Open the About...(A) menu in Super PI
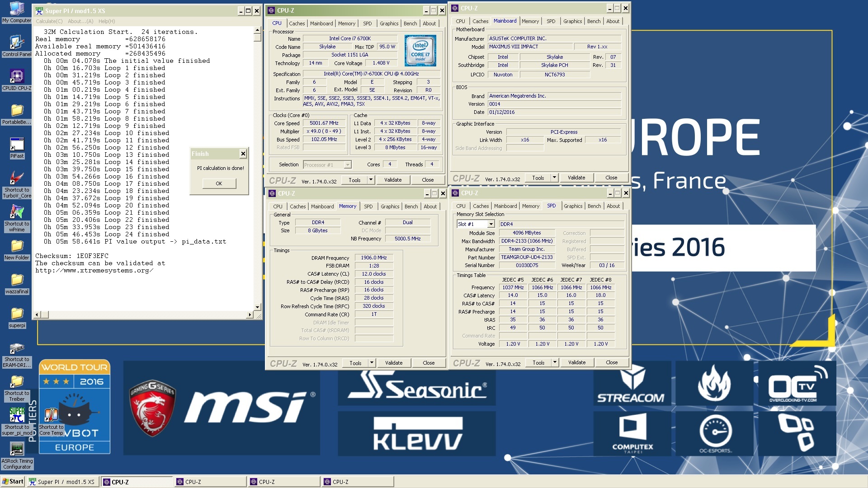The width and height of the screenshot is (868, 488). click(x=80, y=21)
